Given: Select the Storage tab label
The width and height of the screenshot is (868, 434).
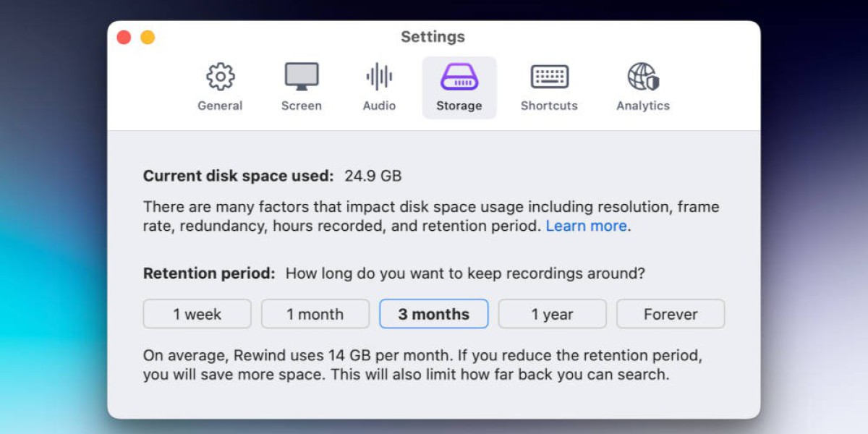Looking at the screenshot, I should 459,106.
